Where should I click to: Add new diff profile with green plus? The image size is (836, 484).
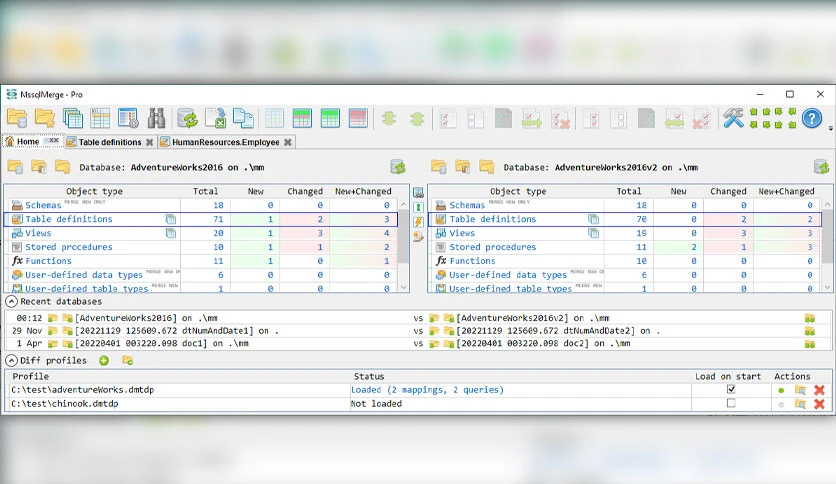(x=104, y=360)
